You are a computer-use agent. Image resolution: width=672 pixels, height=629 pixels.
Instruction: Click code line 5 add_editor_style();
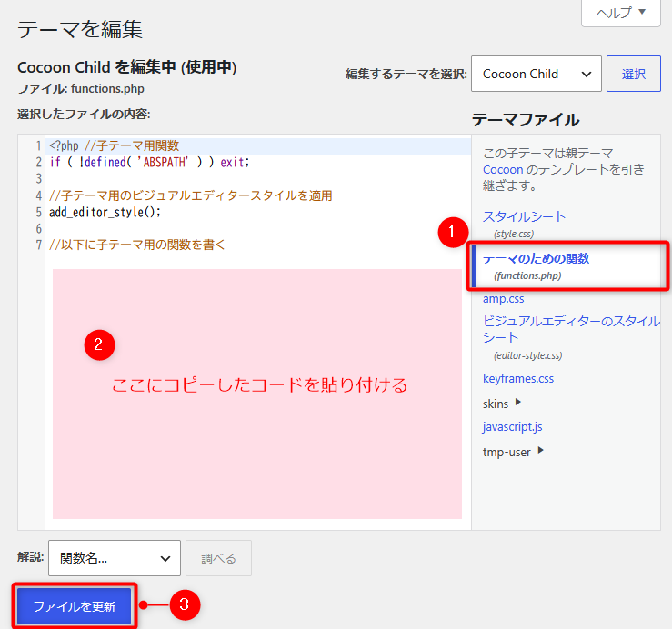tap(105, 212)
